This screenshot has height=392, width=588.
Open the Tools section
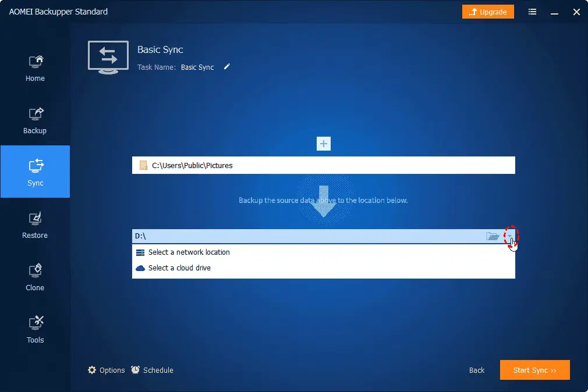pos(35,330)
